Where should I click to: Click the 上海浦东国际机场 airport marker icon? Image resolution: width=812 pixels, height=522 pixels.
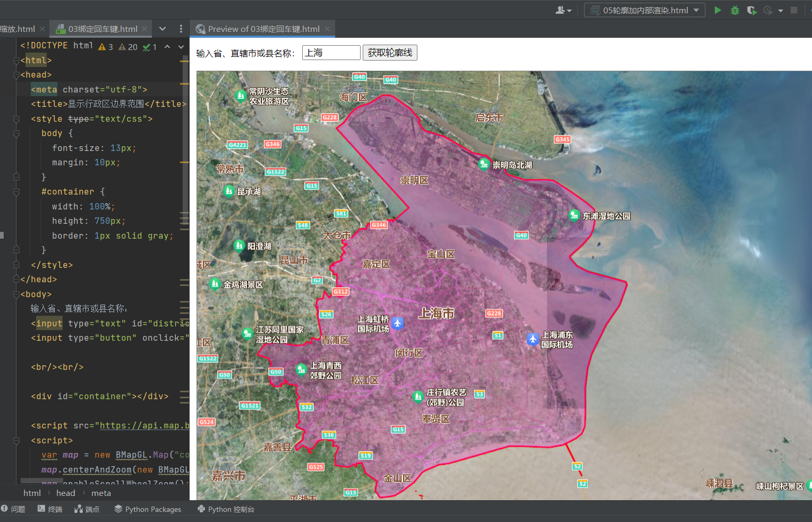533,339
